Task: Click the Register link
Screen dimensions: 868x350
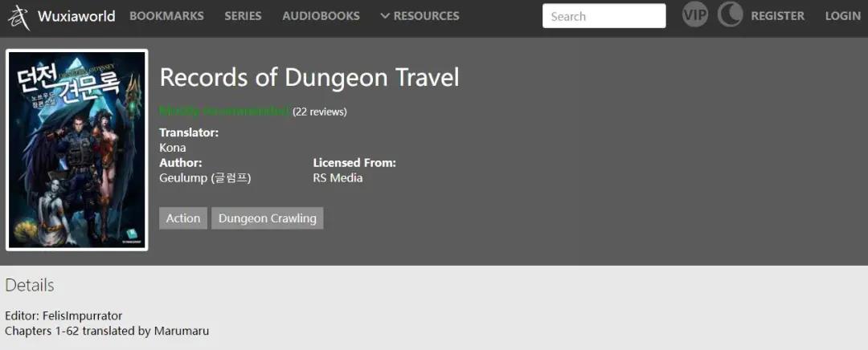Action: (x=777, y=16)
